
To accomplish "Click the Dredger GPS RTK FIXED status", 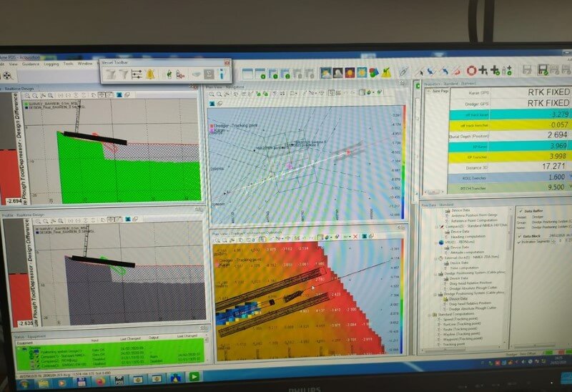I will 548,103.
